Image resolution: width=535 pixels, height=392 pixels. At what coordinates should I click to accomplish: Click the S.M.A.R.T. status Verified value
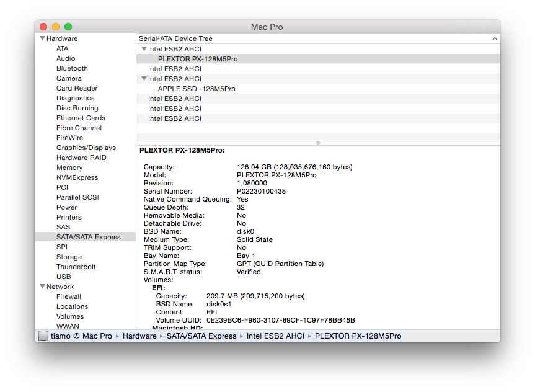click(249, 272)
